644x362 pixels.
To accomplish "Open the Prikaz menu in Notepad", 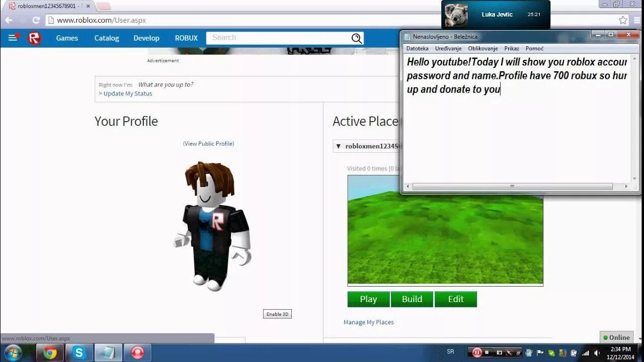I will click(x=512, y=49).
